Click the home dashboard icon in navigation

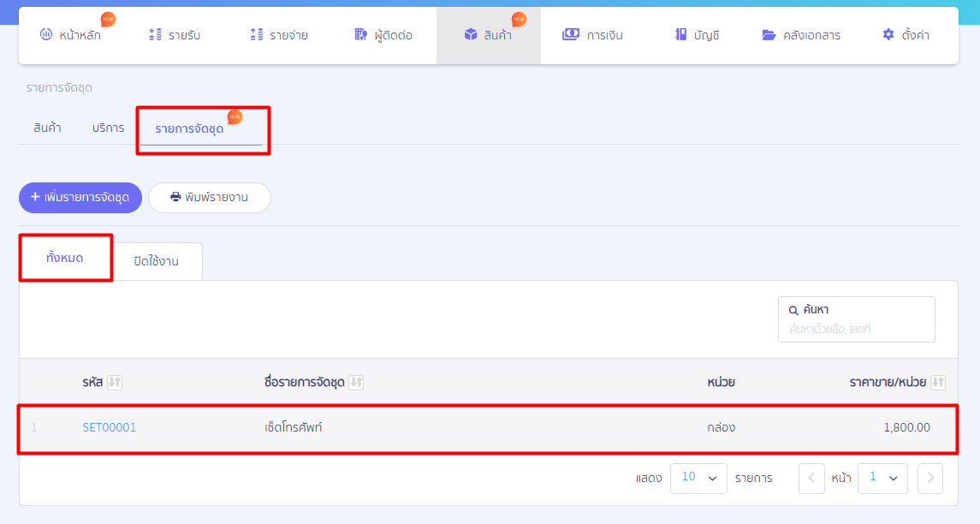(x=46, y=35)
